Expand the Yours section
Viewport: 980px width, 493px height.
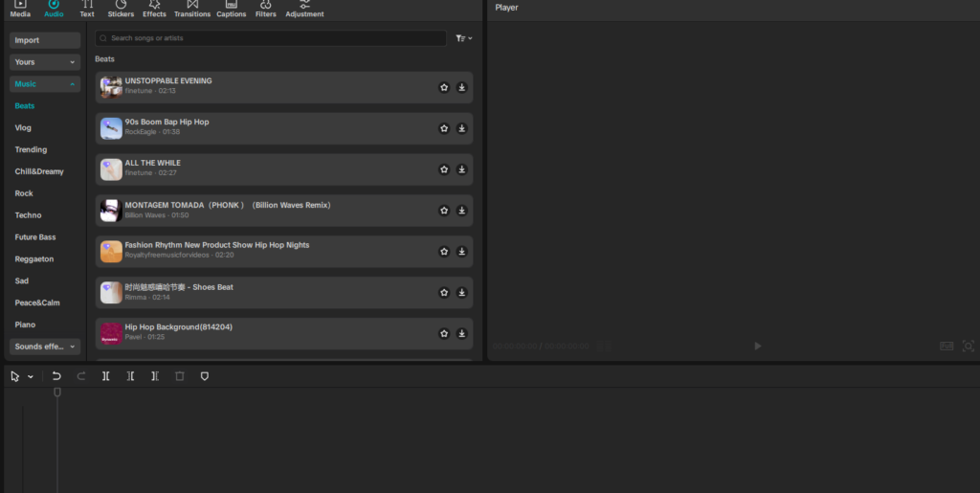(45, 62)
